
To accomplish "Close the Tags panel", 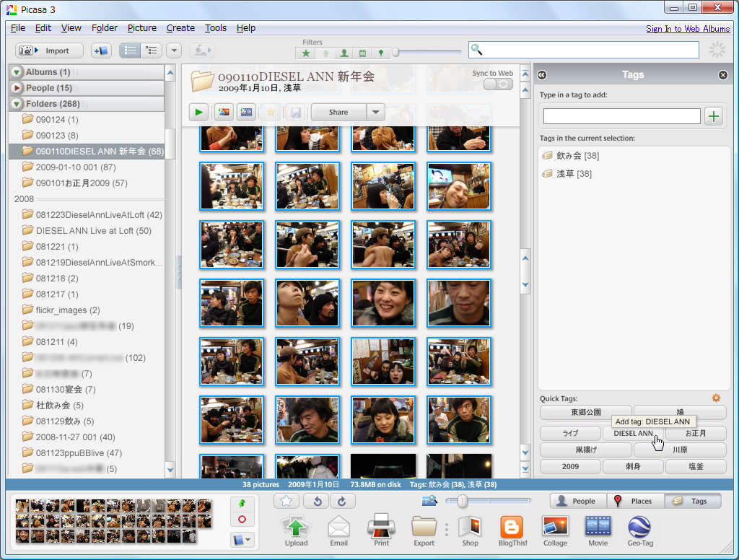I will pyautogui.click(x=722, y=75).
